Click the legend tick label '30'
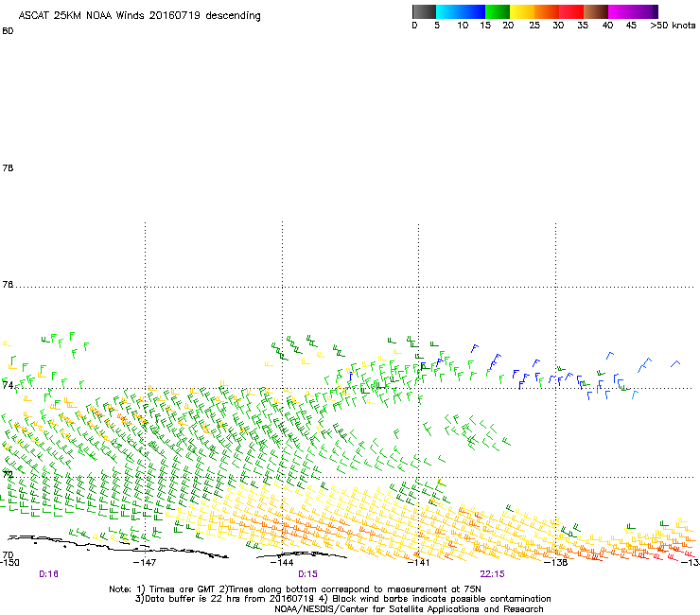The image size is (700, 615). [558, 26]
